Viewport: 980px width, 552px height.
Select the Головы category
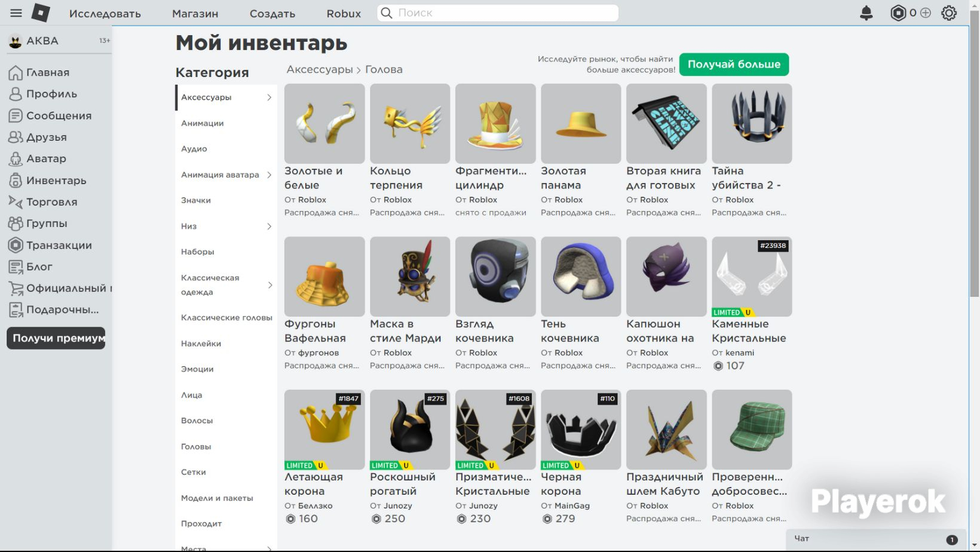(196, 446)
